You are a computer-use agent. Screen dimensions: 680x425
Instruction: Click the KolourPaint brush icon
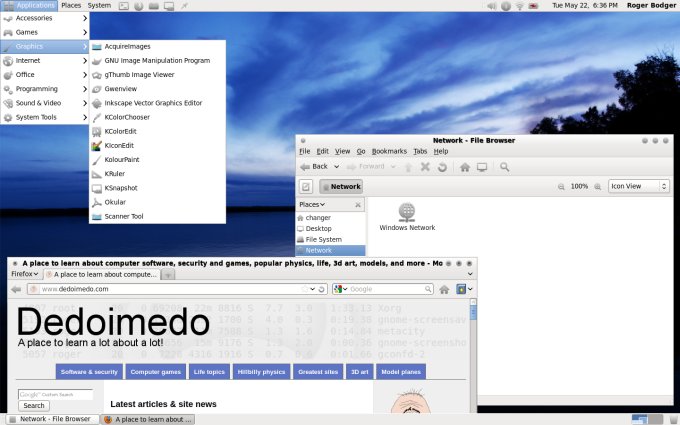coord(97,160)
